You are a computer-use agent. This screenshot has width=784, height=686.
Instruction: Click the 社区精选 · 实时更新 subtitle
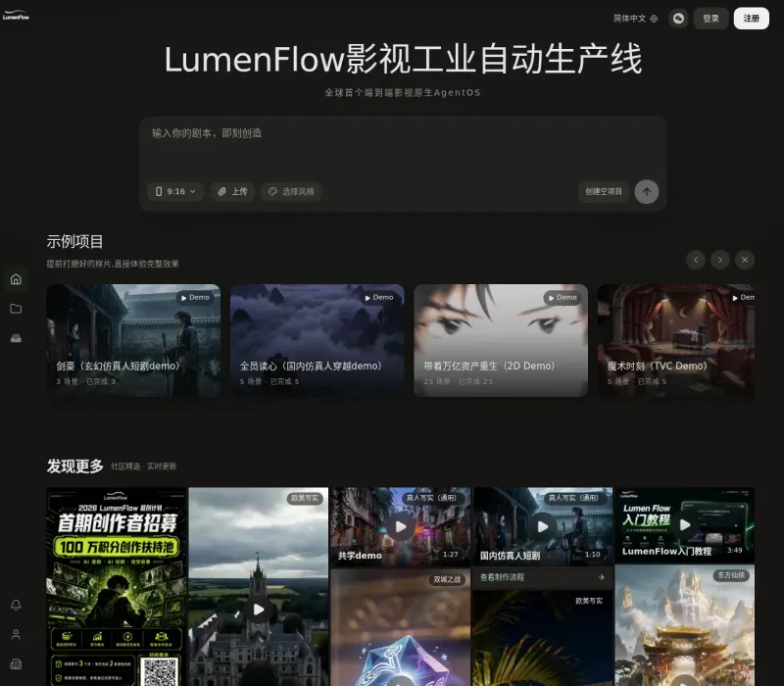143,466
